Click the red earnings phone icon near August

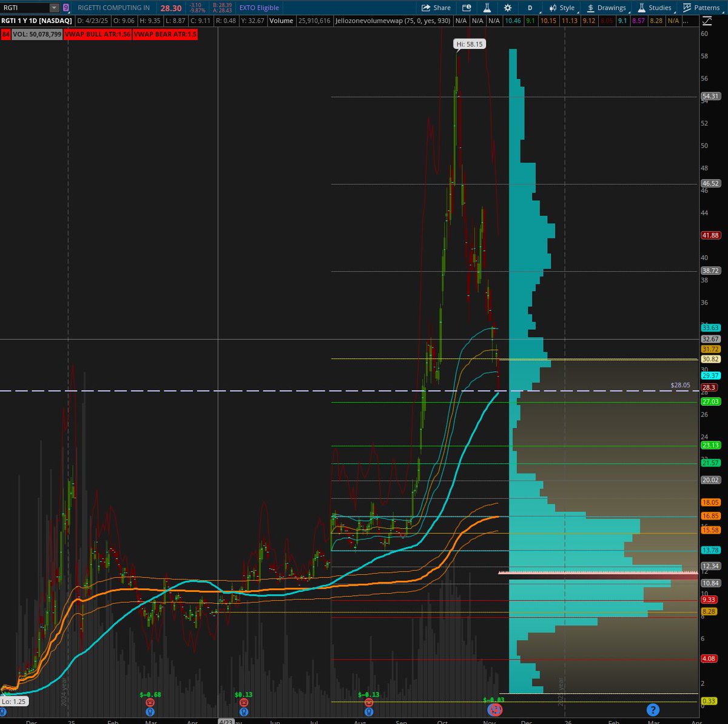[x=368, y=702]
